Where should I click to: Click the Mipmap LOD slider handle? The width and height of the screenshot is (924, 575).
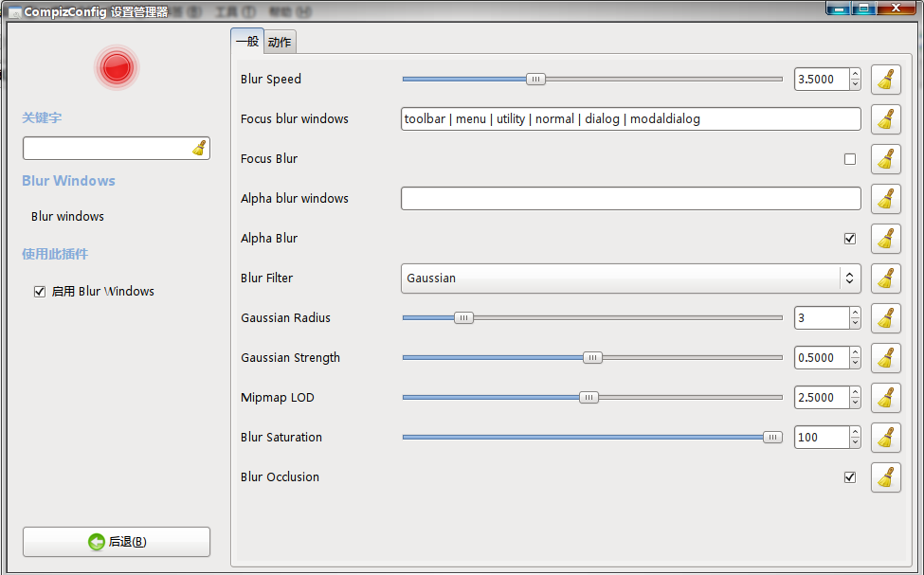tap(589, 398)
